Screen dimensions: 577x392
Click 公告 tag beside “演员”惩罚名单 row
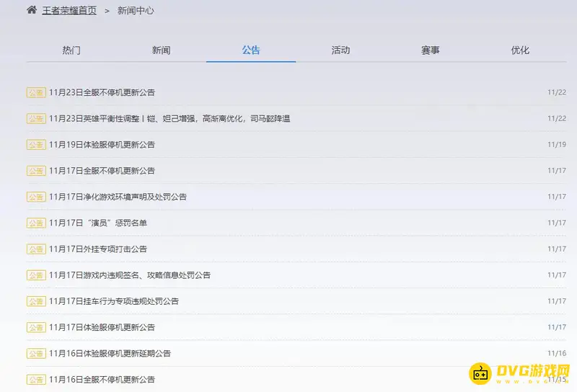(x=36, y=223)
